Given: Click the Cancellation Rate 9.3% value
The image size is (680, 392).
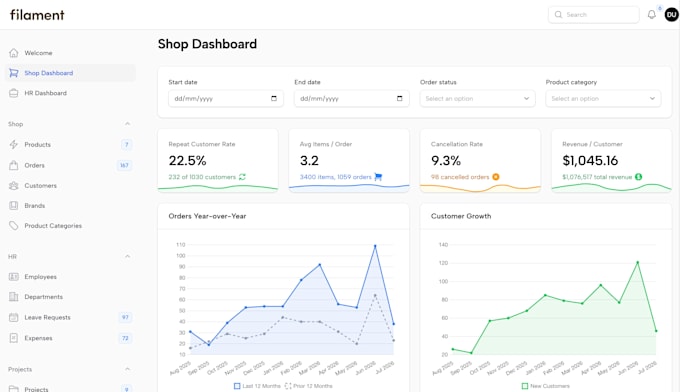Looking at the screenshot, I should point(446,160).
